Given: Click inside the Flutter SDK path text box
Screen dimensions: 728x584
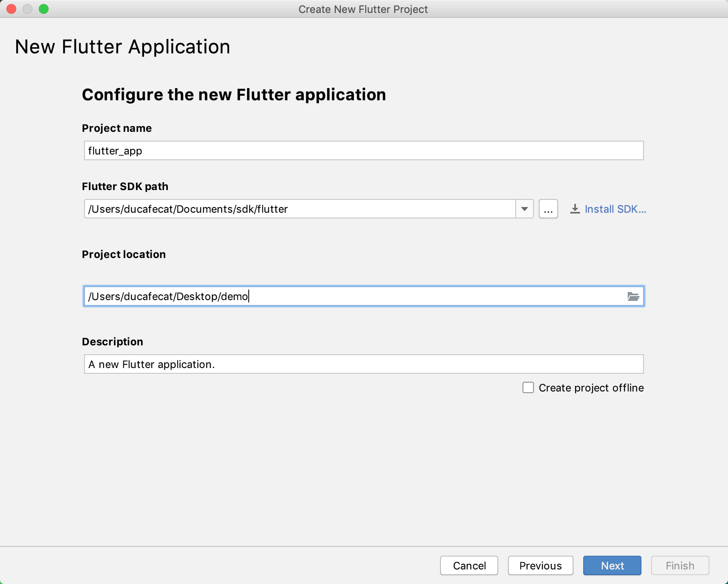Looking at the screenshot, I should (300, 209).
